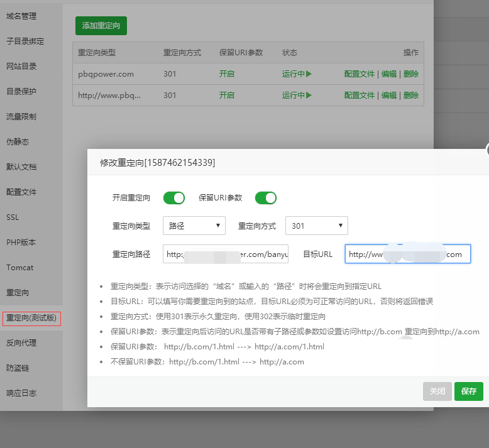
Task: Open the 重定向类型 dropdown showing 路径
Action: click(194, 226)
